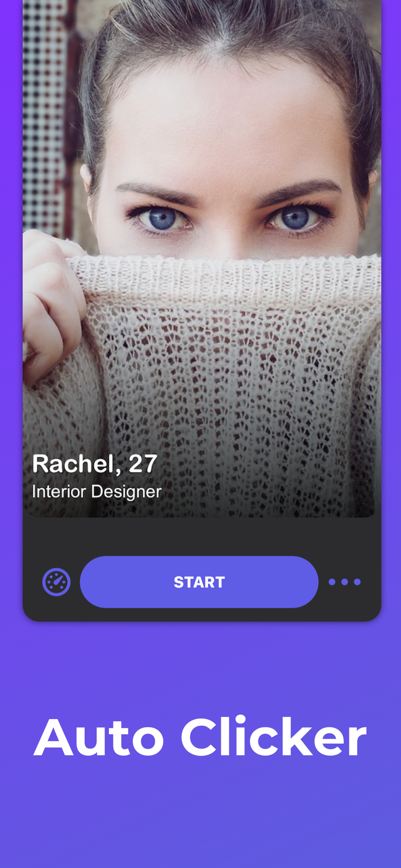Click the last dot of the options menu
This screenshot has height=868, width=401.
[x=357, y=582]
